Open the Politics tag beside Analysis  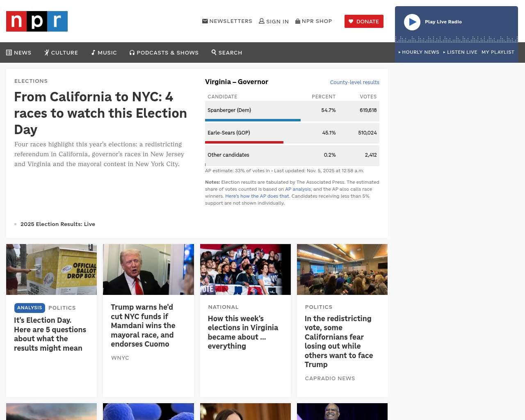coord(62,308)
